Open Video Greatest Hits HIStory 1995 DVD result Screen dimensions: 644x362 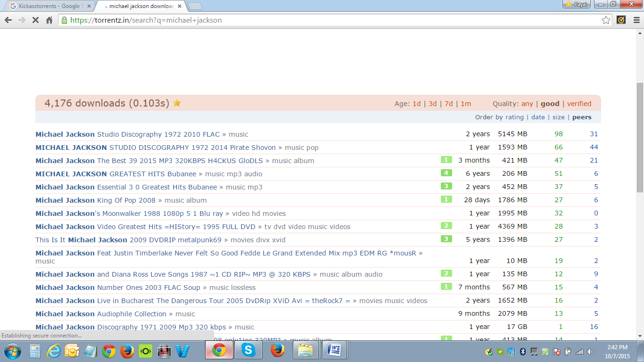pos(145,227)
